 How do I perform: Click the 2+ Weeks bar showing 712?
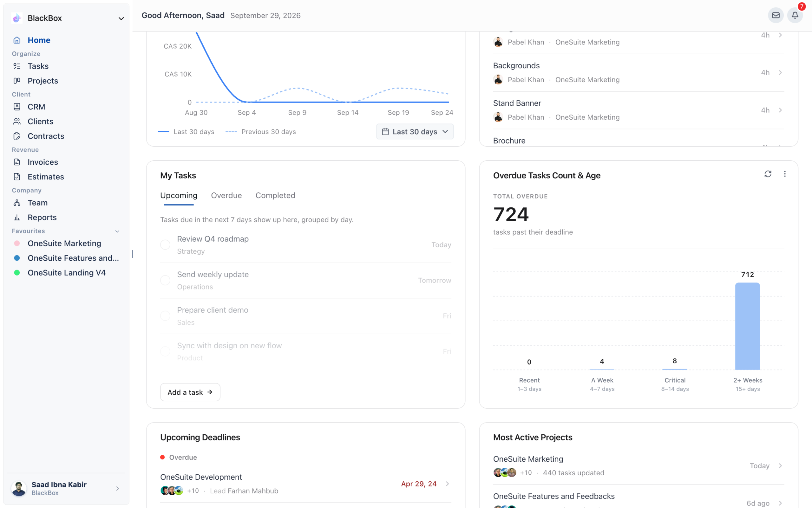[747, 326]
